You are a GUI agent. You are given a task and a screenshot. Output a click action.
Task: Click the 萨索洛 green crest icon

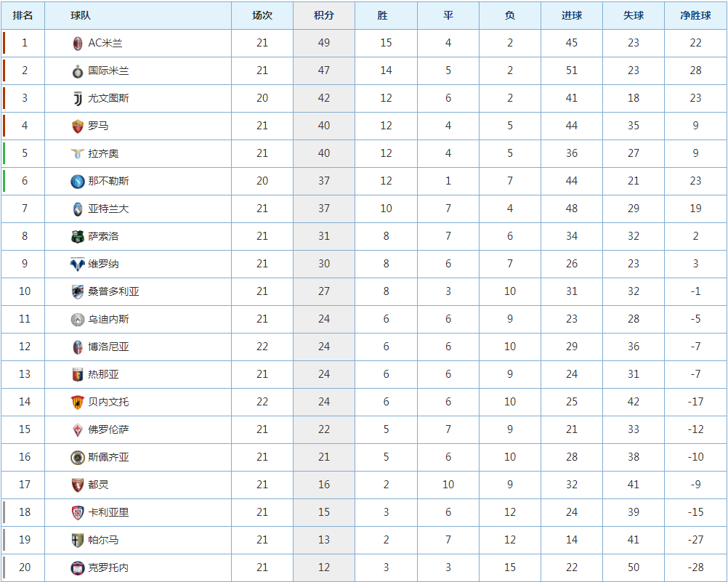point(78,236)
